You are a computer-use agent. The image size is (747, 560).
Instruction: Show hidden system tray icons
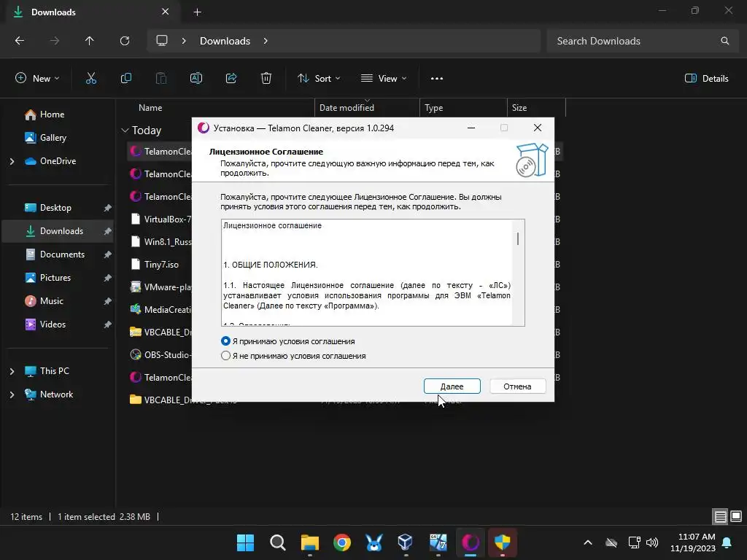click(x=588, y=542)
